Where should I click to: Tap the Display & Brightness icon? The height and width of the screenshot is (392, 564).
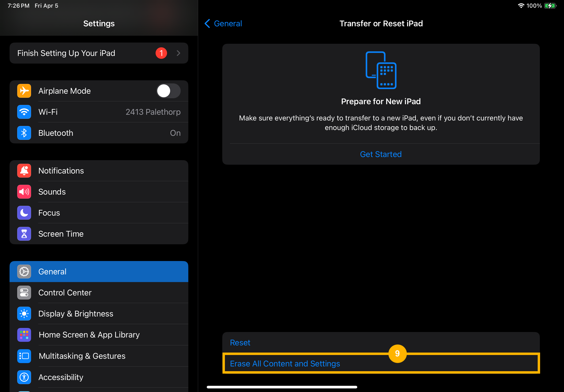coord(24,314)
